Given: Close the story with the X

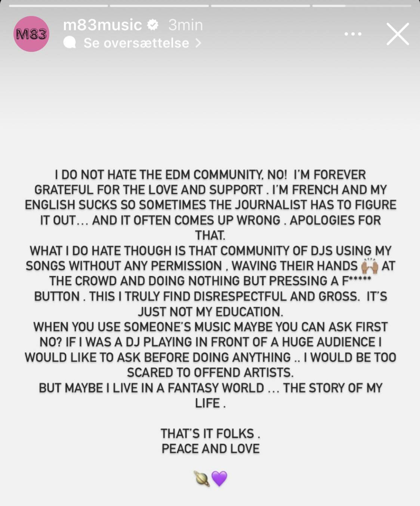Looking at the screenshot, I should tap(398, 34).
